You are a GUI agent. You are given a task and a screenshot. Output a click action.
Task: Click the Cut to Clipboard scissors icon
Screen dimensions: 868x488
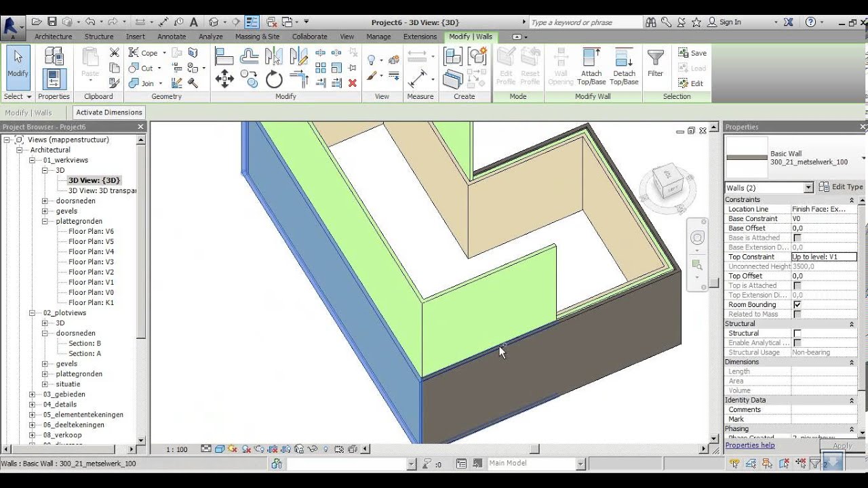point(115,52)
